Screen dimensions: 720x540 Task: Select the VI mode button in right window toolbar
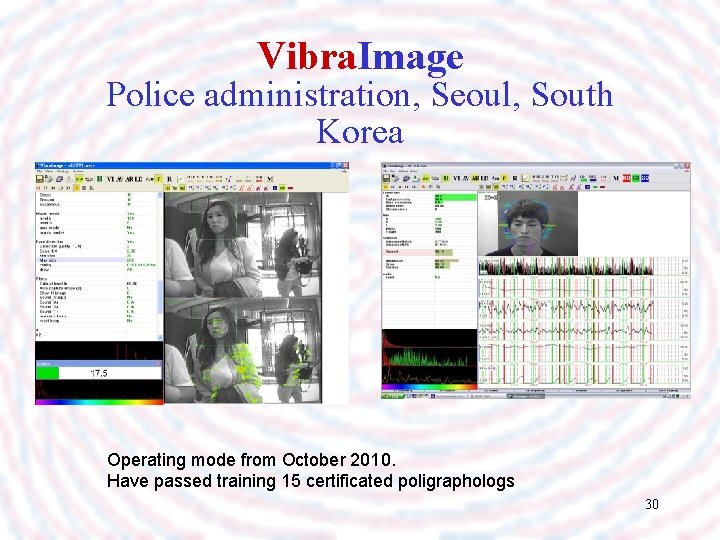[456, 178]
